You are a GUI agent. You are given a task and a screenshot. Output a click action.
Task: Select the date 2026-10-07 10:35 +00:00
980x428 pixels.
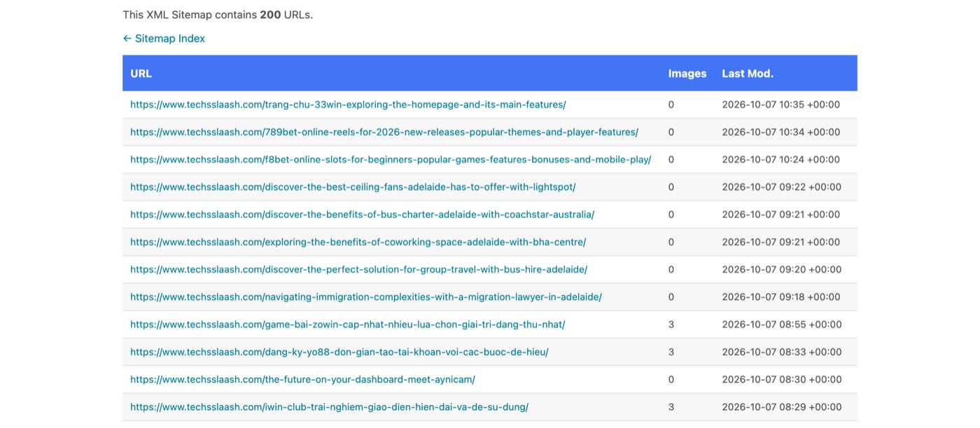(781, 105)
